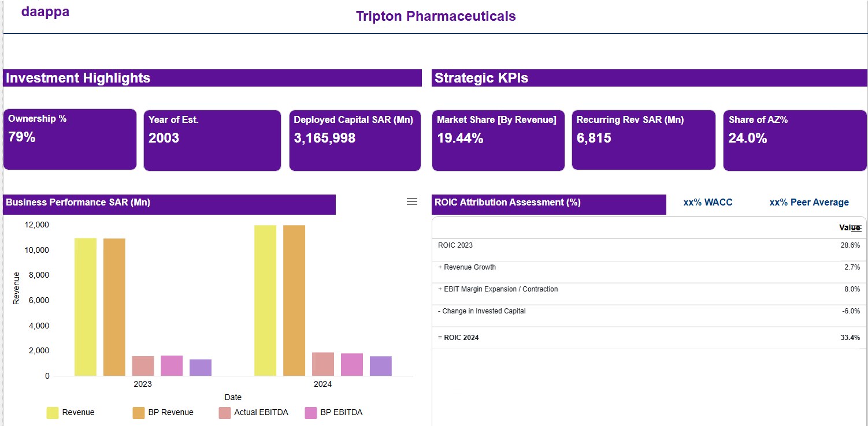Click the 2024 orange BP Revenue bar
This screenshot has height=426, width=868.
pyautogui.click(x=294, y=301)
